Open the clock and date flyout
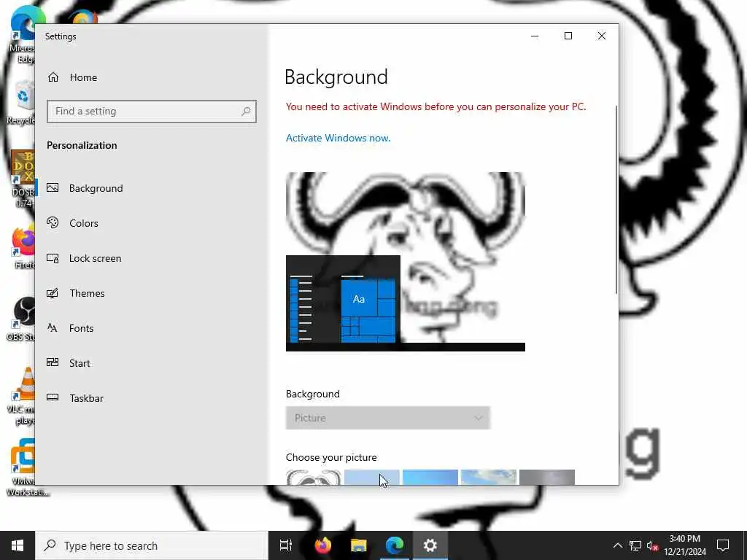 [684, 545]
